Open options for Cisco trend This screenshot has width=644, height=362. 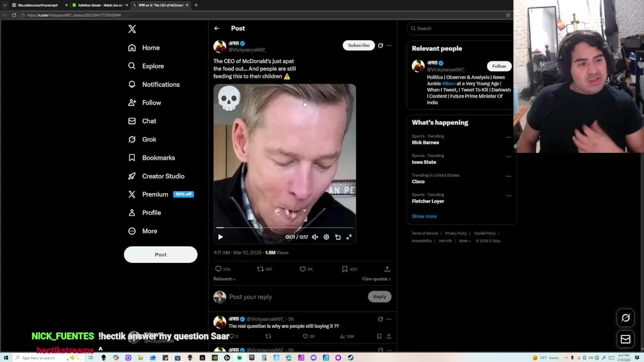pos(508,176)
